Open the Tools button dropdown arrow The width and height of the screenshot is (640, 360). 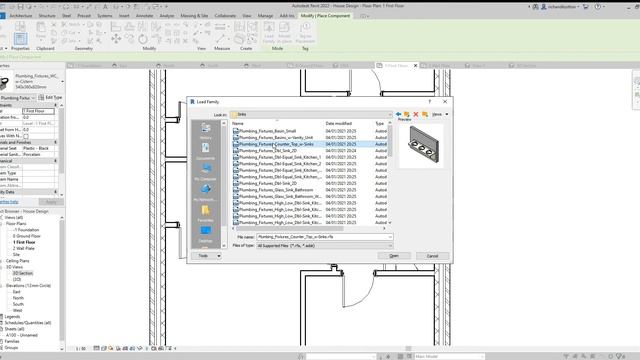pos(219,256)
